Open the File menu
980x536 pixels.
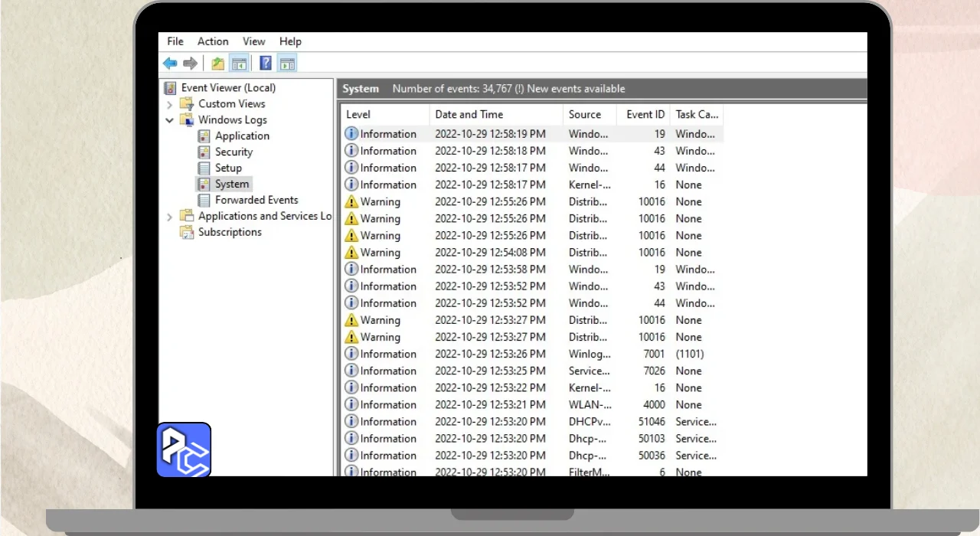click(175, 41)
